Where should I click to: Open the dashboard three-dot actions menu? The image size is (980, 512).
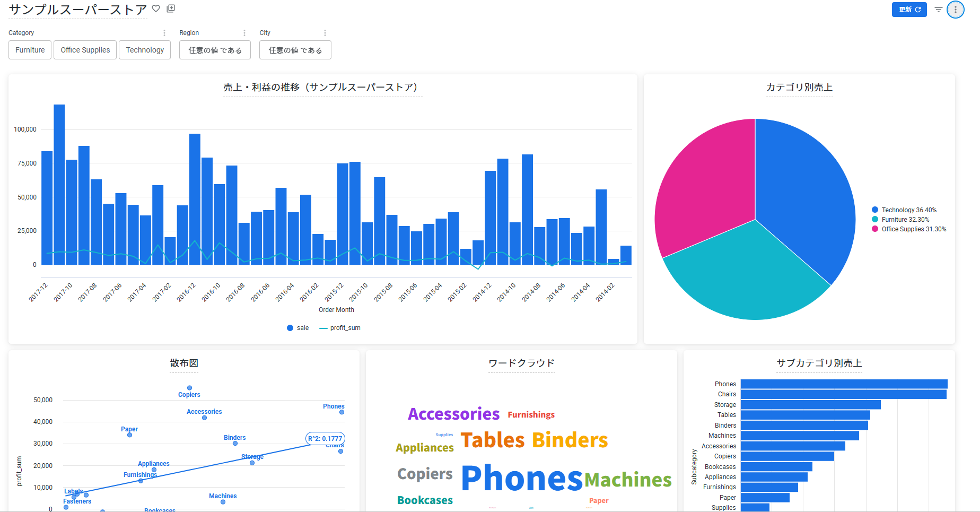click(955, 10)
